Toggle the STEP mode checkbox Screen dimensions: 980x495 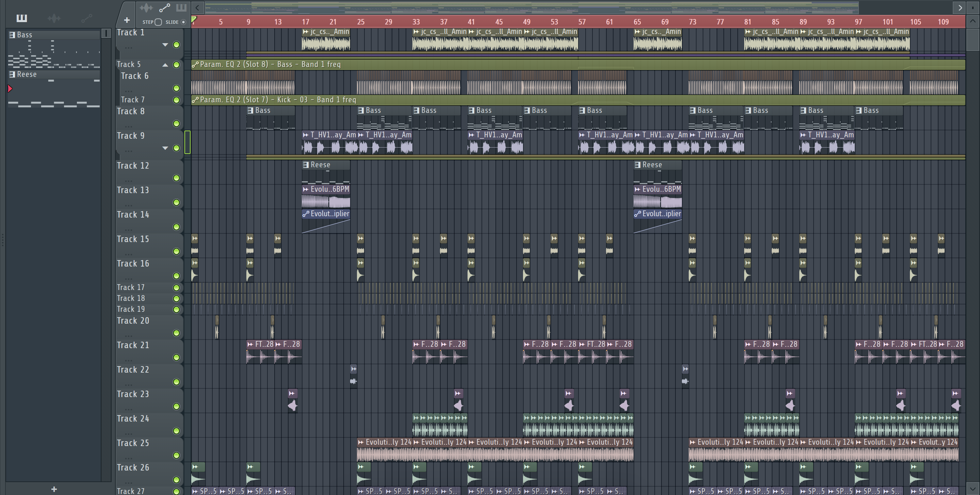(x=158, y=22)
